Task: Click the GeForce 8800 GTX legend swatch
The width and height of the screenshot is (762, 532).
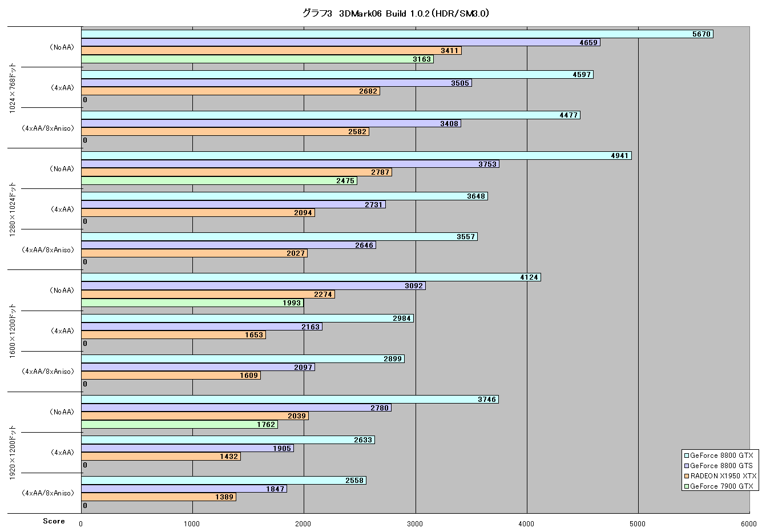Action: pos(687,456)
